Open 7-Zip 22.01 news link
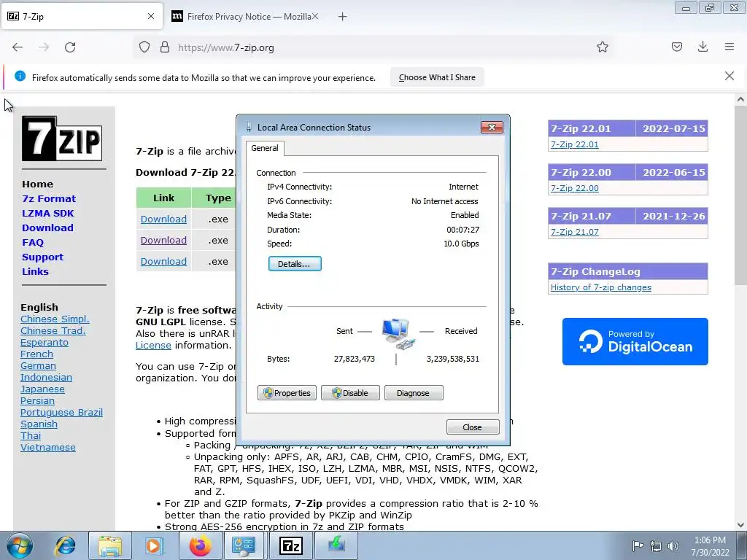 575,144
